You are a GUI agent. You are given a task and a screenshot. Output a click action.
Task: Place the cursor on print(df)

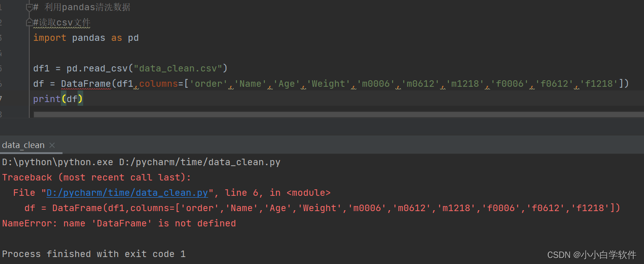pyautogui.click(x=58, y=99)
